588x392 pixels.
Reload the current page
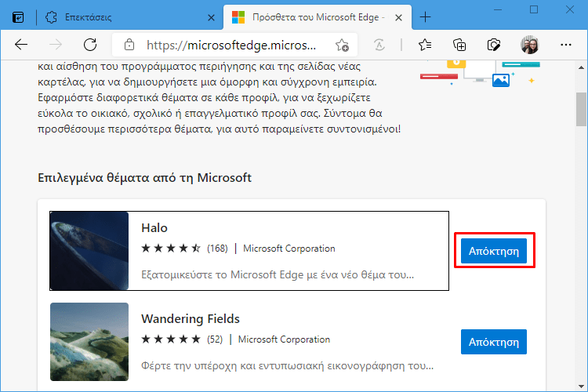tap(90, 45)
